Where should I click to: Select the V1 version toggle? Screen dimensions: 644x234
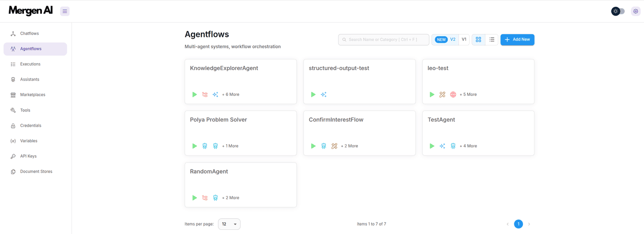(464, 40)
